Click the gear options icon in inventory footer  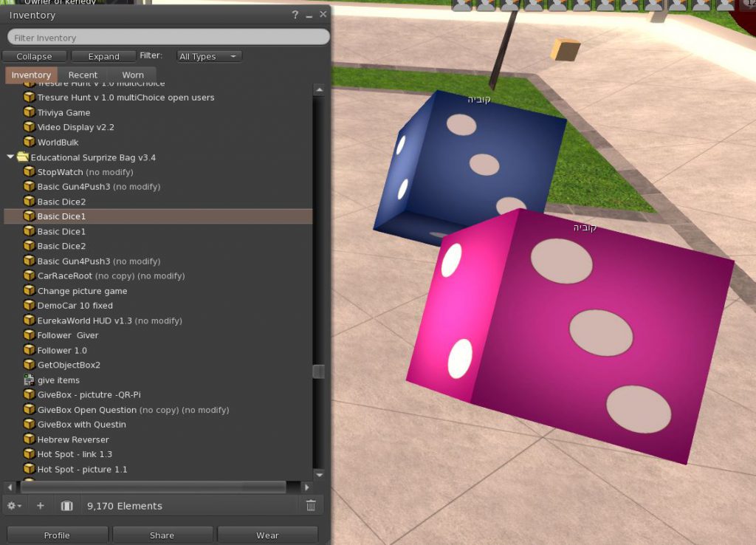(14, 506)
